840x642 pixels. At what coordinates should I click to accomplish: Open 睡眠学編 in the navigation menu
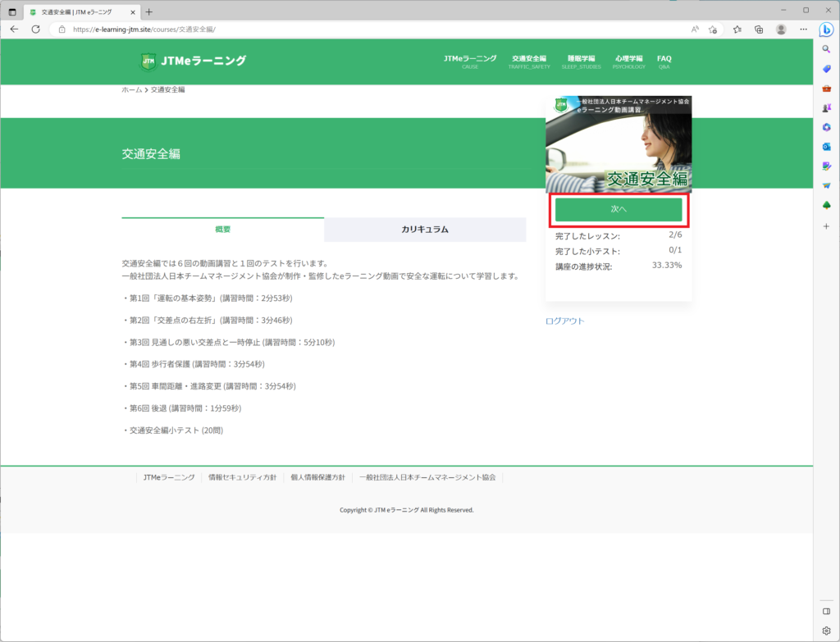click(x=581, y=61)
